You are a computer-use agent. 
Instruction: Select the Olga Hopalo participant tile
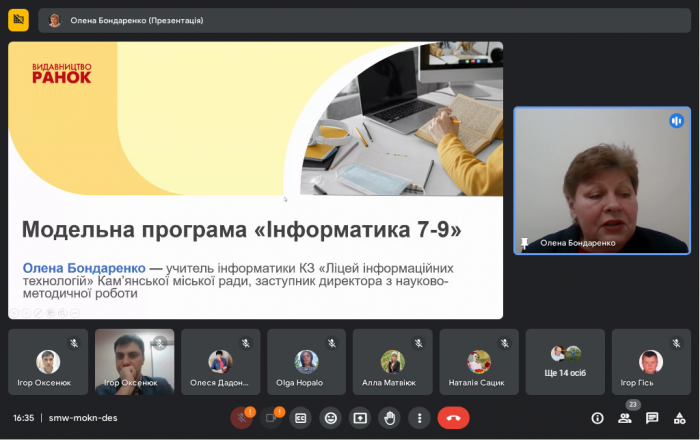click(x=307, y=362)
